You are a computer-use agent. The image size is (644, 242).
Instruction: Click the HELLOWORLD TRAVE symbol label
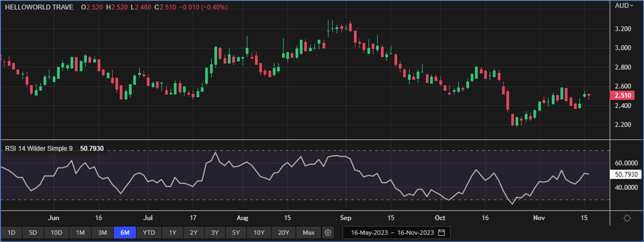point(39,7)
